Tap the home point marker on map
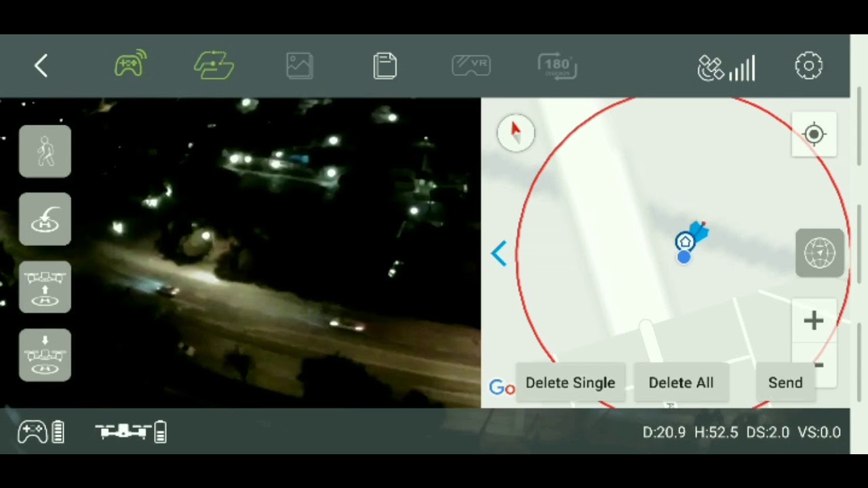 (x=685, y=241)
